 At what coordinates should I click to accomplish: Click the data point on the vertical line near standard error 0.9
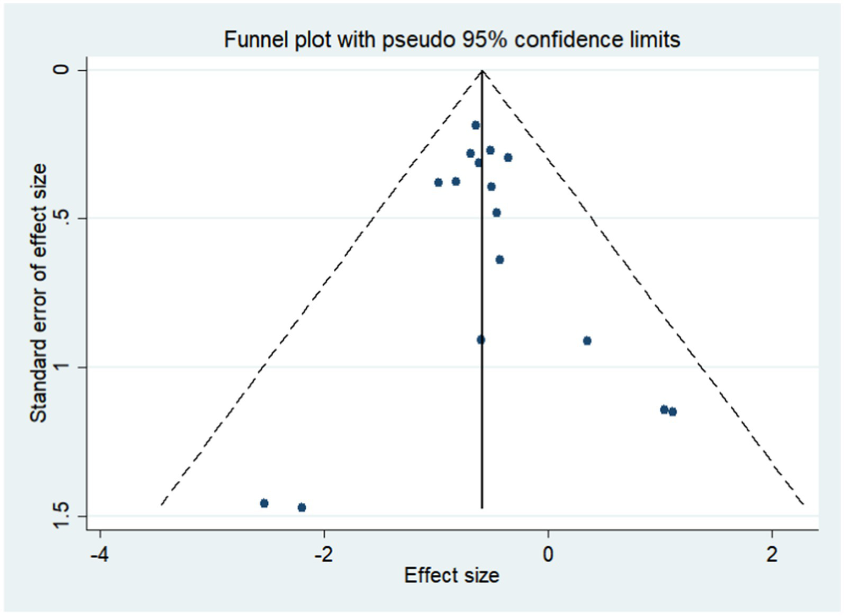(481, 340)
